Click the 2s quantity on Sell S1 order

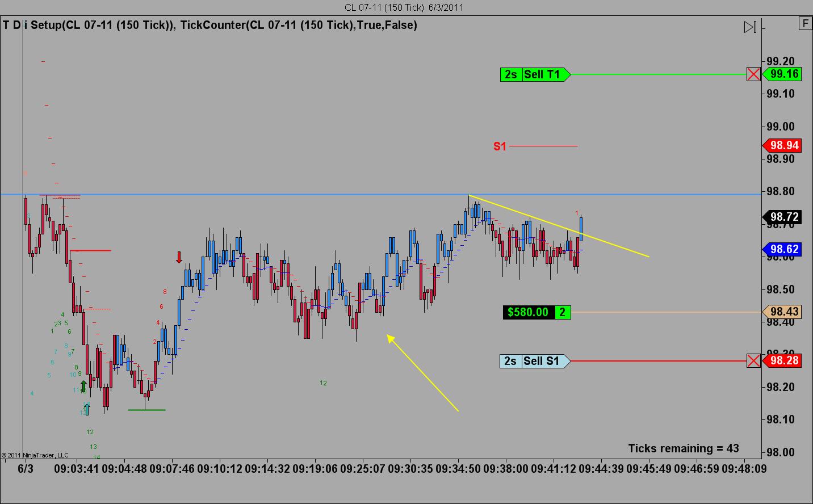tap(511, 361)
